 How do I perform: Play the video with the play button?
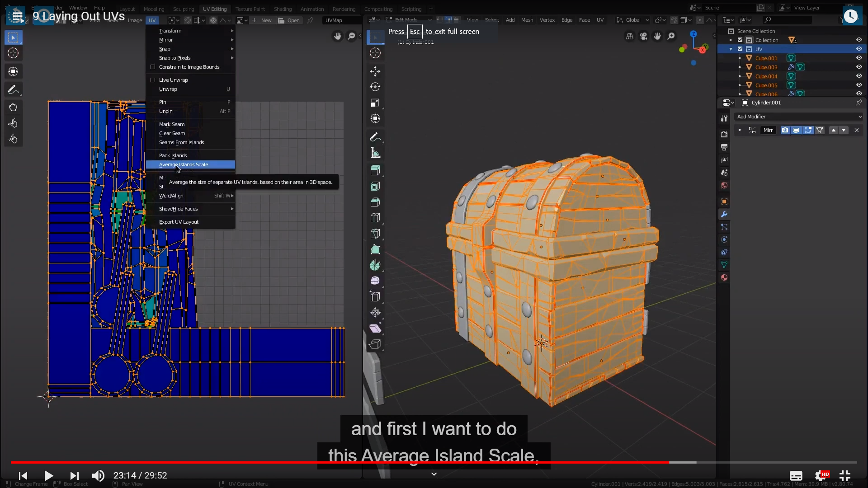pyautogui.click(x=48, y=475)
